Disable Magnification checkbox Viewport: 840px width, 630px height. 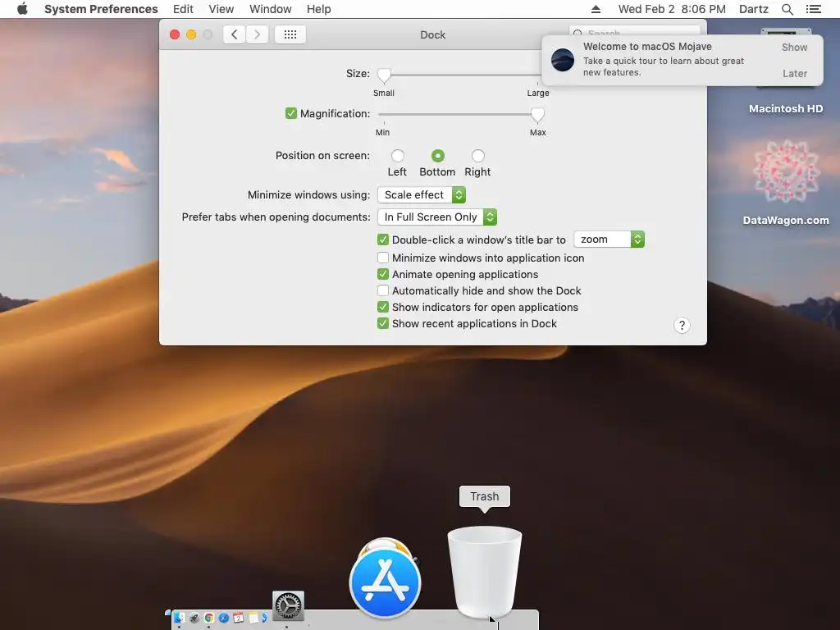[x=291, y=113]
